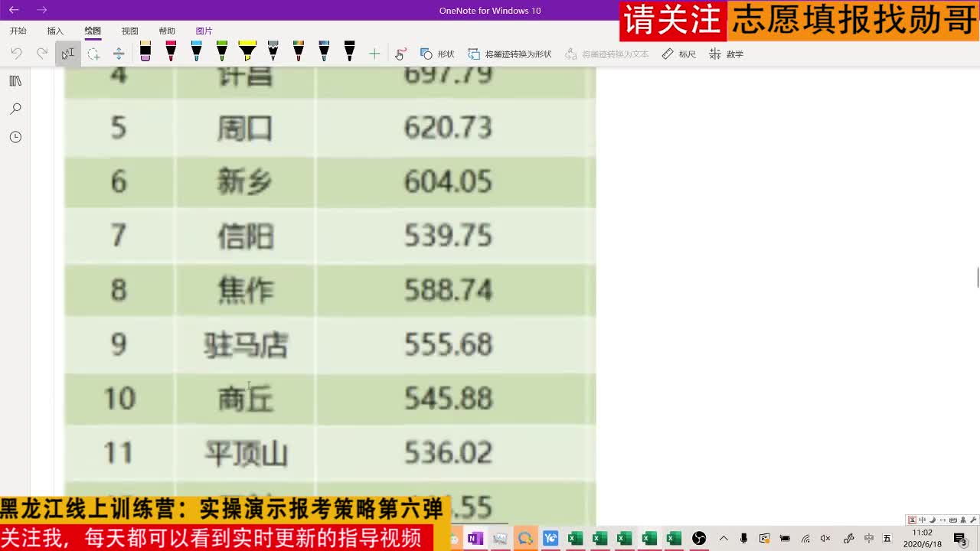Click value 539.75
This screenshot has height=551, width=980.
(448, 236)
